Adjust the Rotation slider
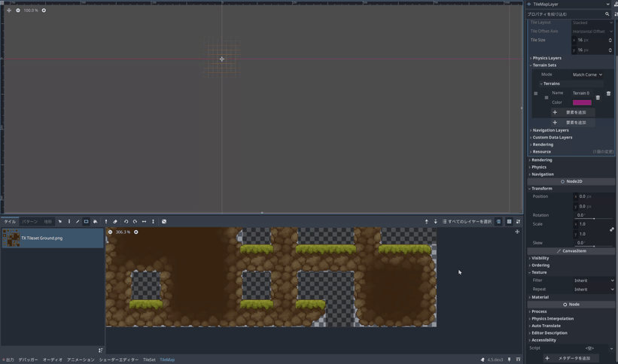Viewport: 618px width, 364px height. tap(594, 218)
